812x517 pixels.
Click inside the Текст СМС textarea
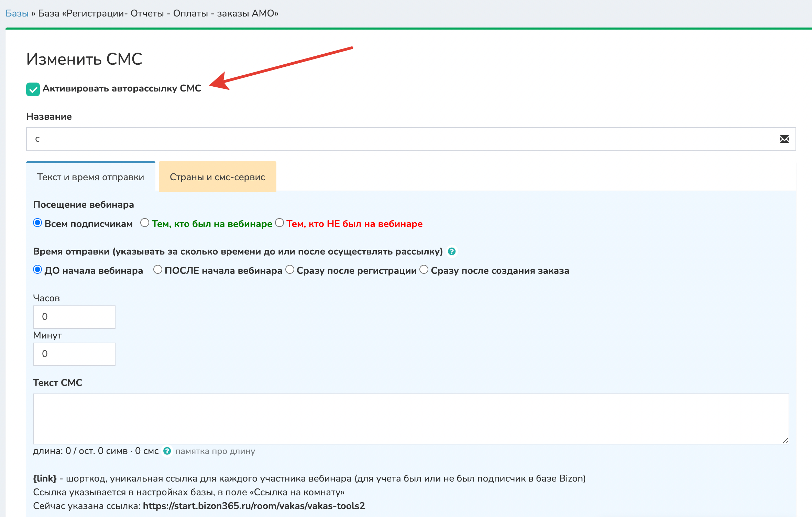pyautogui.click(x=410, y=419)
